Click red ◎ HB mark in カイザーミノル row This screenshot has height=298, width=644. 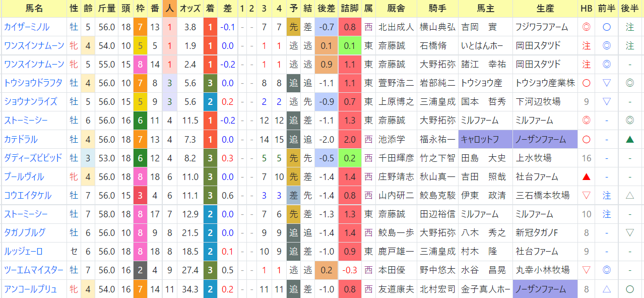click(x=586, y=27)
